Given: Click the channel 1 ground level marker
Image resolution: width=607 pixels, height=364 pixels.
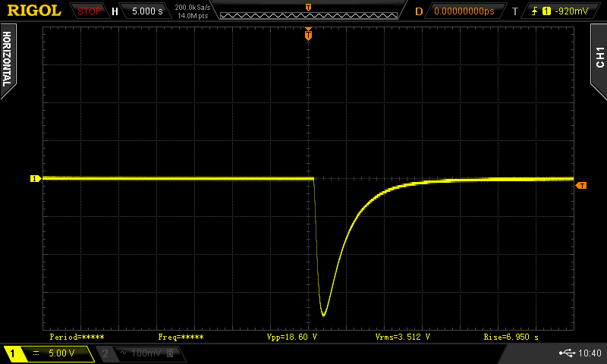Looking at the screenshot, I should point(36,178).
